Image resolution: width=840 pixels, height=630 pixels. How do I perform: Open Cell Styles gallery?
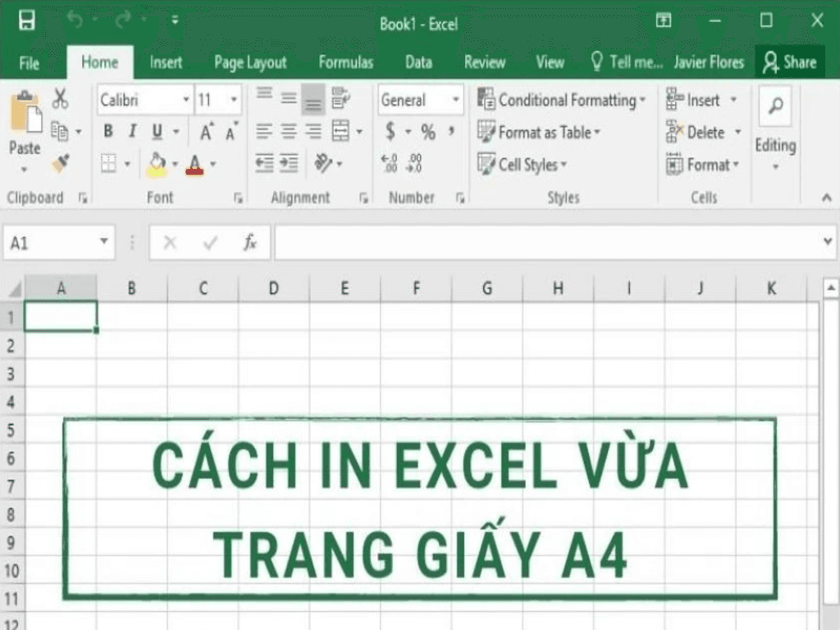(525, 164)
